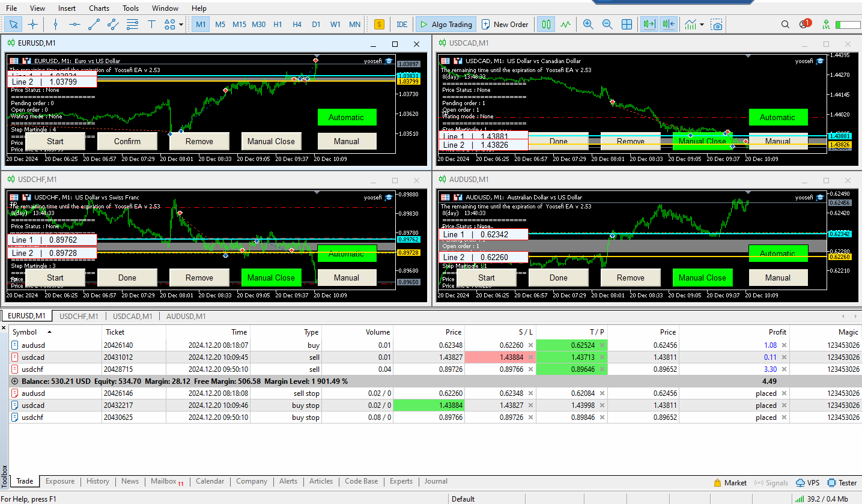The width and height of the screenshot is (862, 504).
Task: Open the notifications icon with red badge
Action: click(x=805, y=25)
